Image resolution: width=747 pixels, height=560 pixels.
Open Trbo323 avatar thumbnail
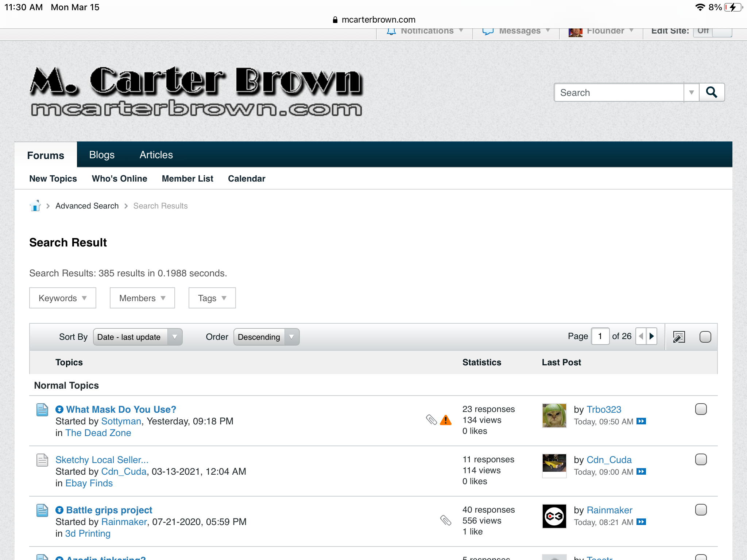[554, 415]
